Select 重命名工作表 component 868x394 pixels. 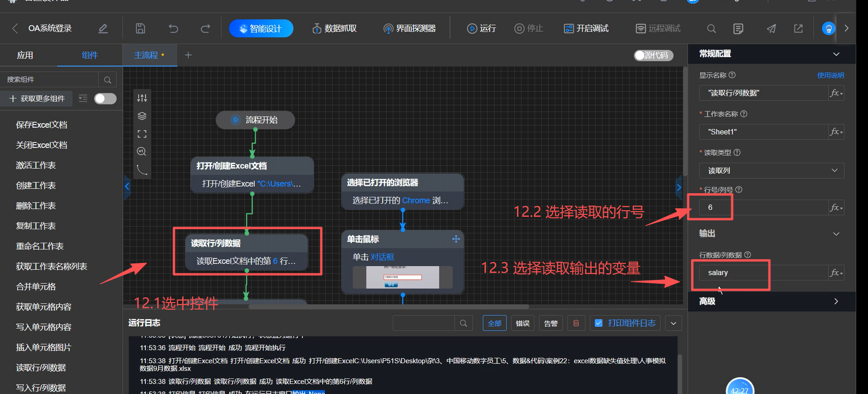coord(40,246)
